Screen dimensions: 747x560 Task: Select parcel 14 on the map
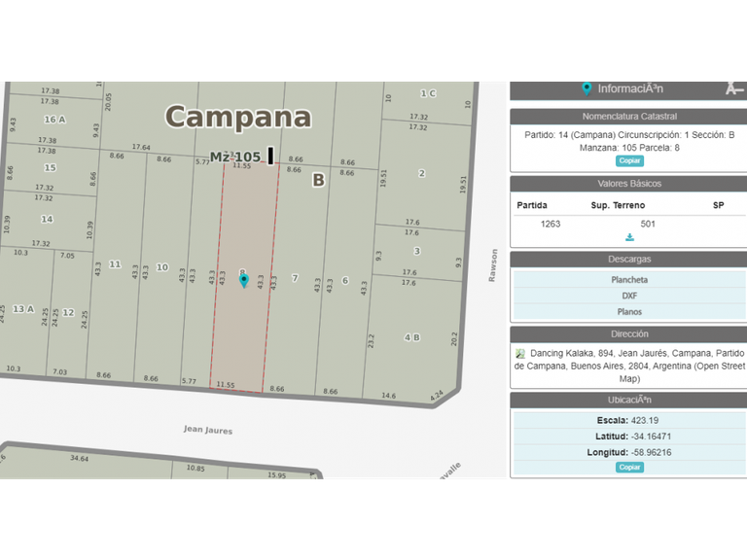(x=47, y=219)
